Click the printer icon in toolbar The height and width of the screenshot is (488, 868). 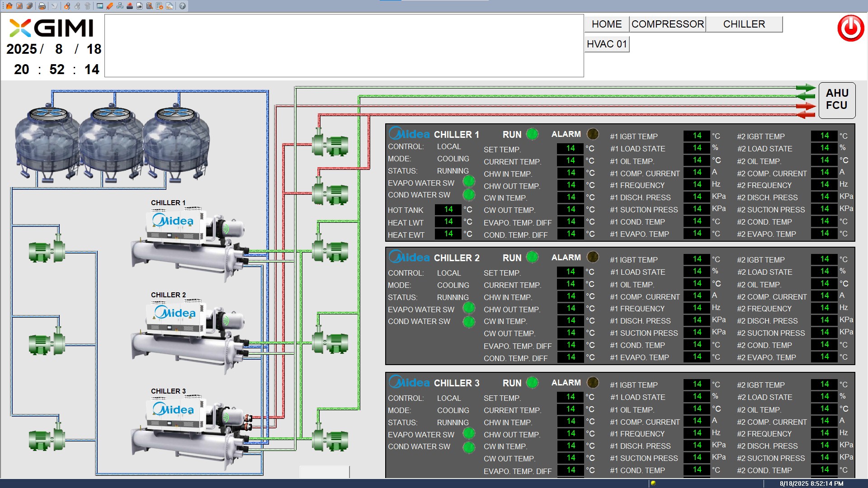42,6
